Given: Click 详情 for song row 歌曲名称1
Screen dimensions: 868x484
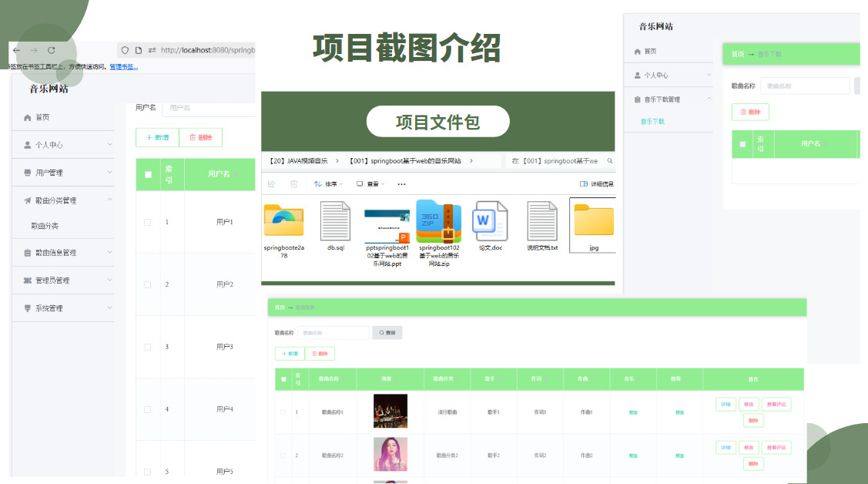Looking at the screenshot, I should 726,405.
